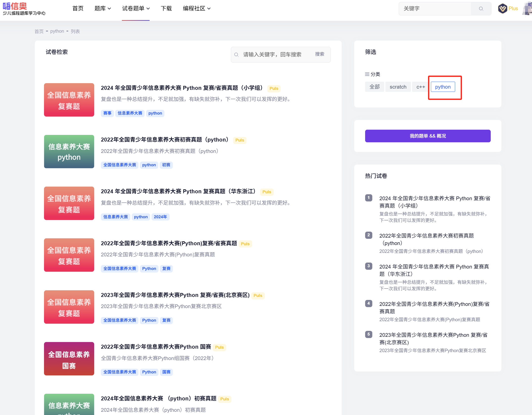Viewport: 532px width, 415px height.
Task: Select the c++ category filter
Action: [421, 87]
